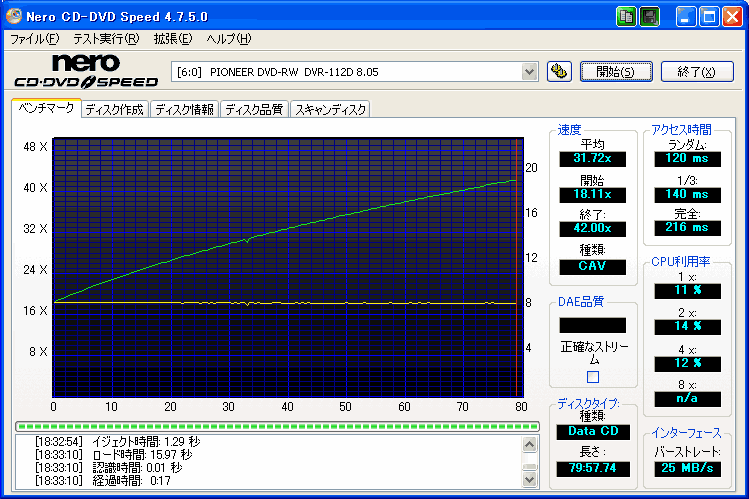Screen dimensions: 749x499
Task: Click the options icon beside the drive selector
Action: pyautogui.click(x=559, y=71)
